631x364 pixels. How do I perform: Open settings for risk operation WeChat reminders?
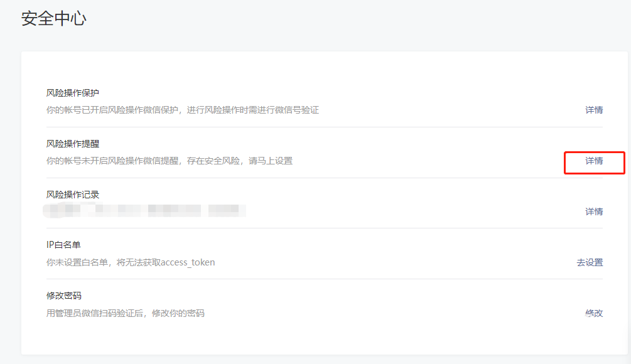pos(594,162)
